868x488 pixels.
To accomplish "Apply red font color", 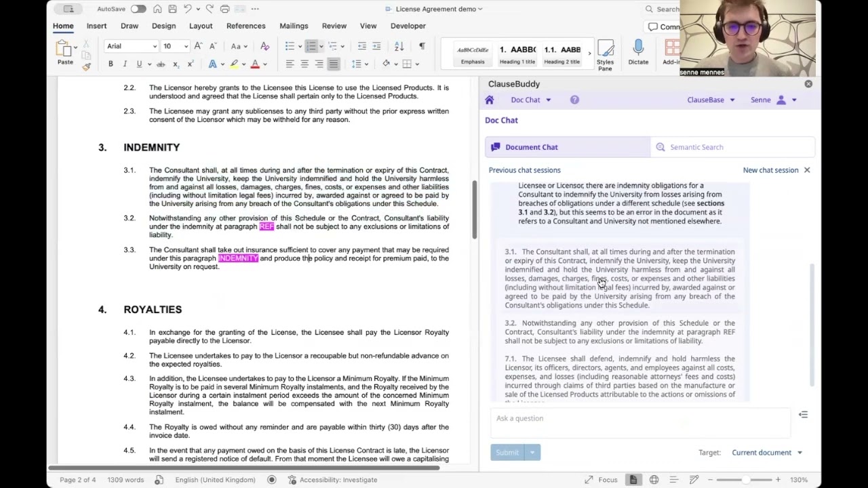I will pyautogui.click(x=255, y=64).
